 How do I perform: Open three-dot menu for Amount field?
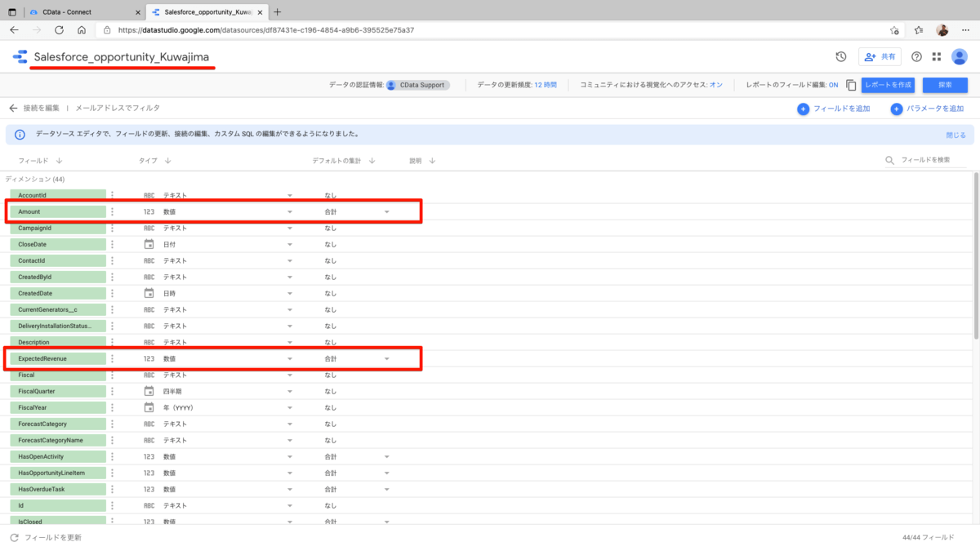[x=113, y=211]
